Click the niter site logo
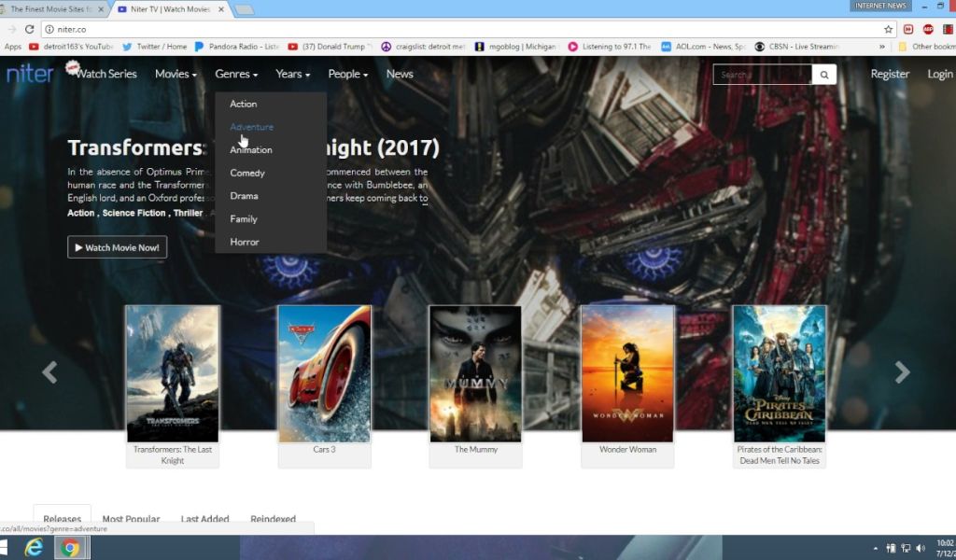Screen dimensions: 956x560 (x=30, y=74)
